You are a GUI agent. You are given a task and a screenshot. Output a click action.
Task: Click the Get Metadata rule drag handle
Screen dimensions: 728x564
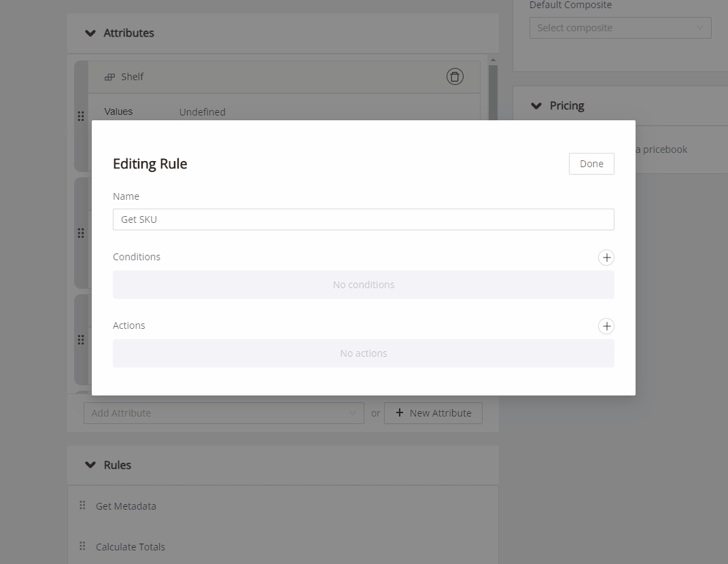82,506
